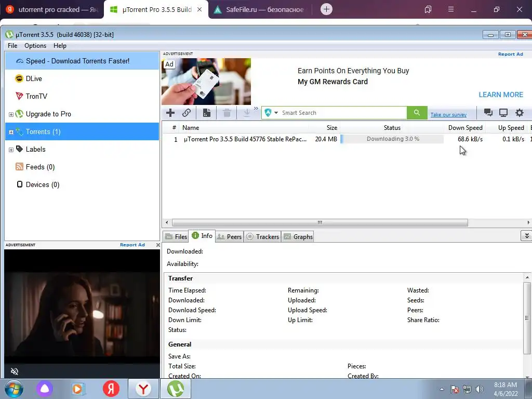Create new torrent file icon

[207, 113]
